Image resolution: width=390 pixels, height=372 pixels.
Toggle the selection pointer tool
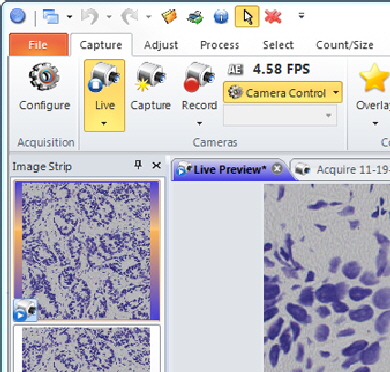(x=247, y=16)
